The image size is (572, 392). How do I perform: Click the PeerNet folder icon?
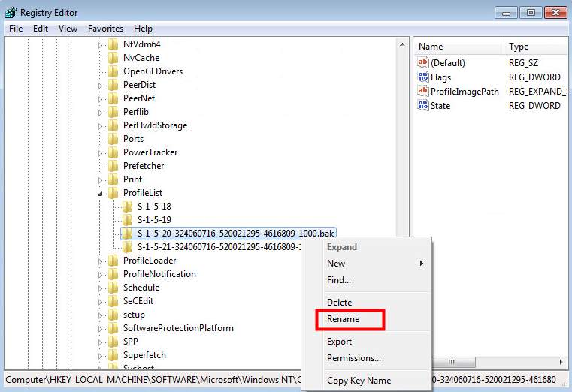pos(113,98)
